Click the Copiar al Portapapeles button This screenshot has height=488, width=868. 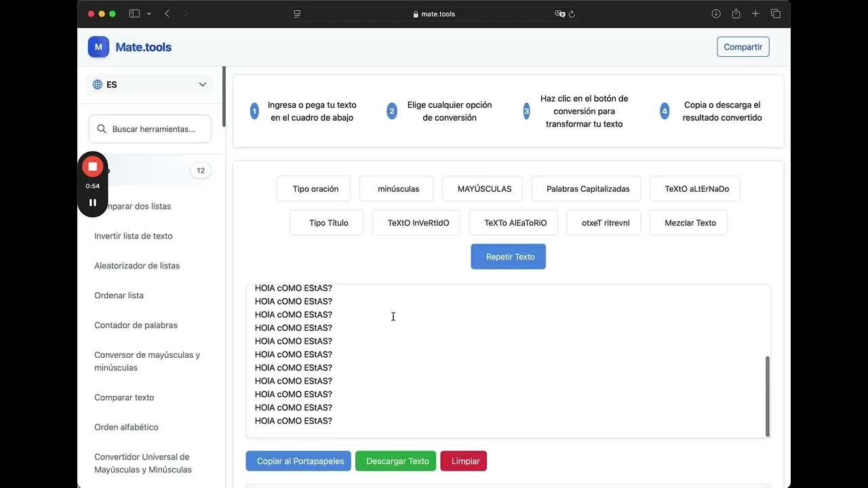(298, 461)
